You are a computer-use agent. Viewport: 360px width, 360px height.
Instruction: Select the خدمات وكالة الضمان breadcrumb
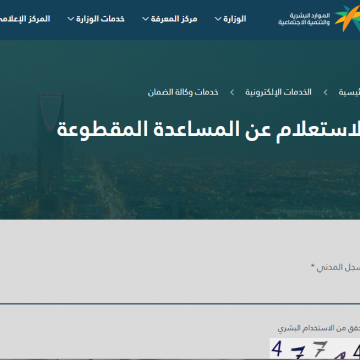coord(183,92)
